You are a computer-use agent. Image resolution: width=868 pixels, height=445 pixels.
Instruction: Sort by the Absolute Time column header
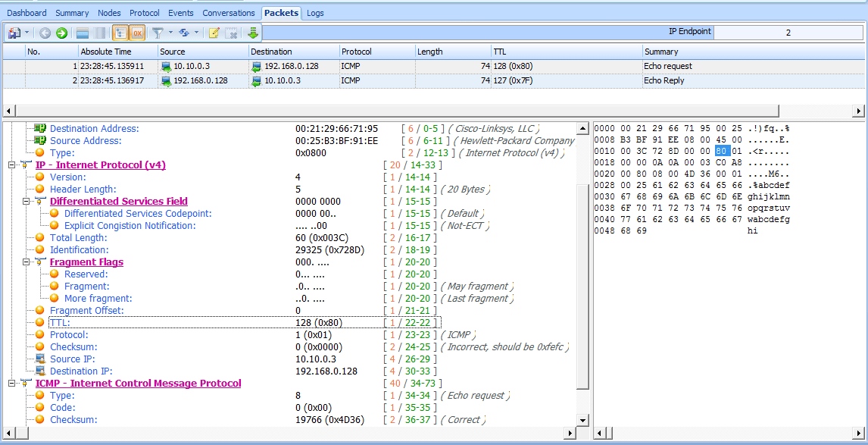pos(118,52)
